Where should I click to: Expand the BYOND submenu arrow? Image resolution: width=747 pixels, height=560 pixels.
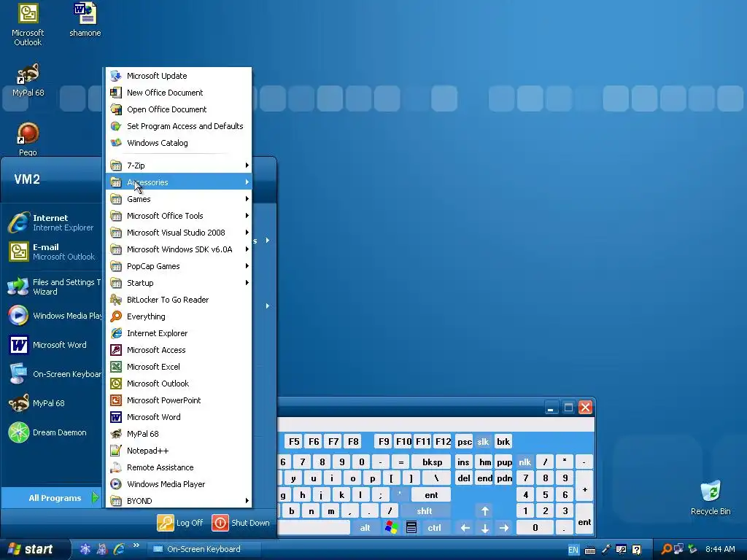click(247, 501)
